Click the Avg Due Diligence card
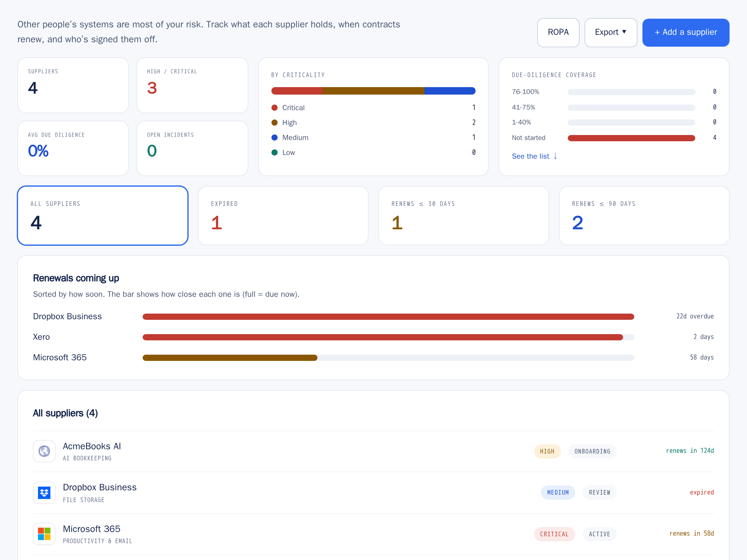The image size is (747, 560). (x=73, y=148)
